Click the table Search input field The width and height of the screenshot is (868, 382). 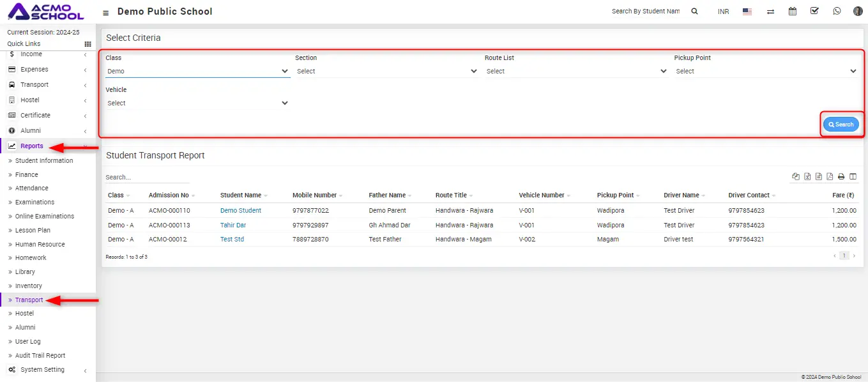(x=138, y=178)
